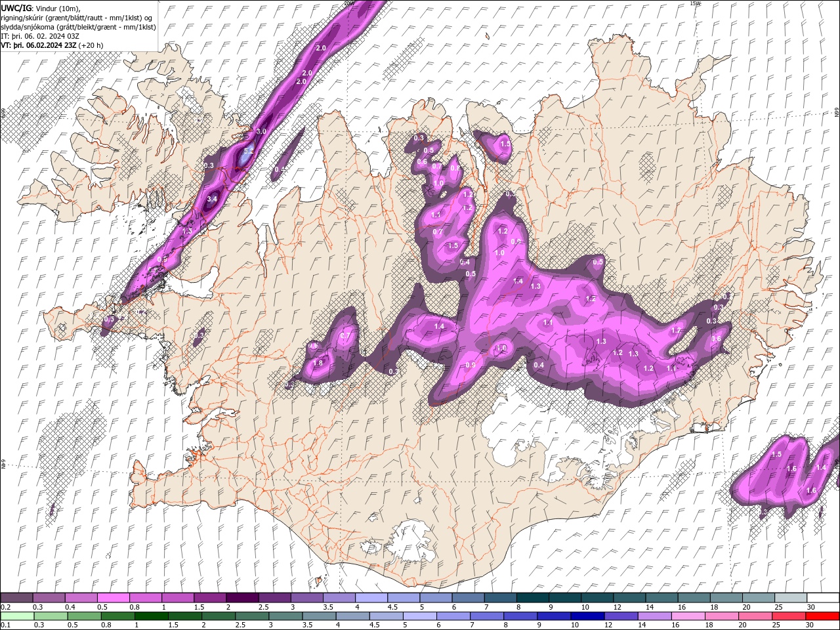This screenshot has height=630, width=840.
Task: Select the navy blue 10–12 swatch in lower legend
Action: click(587, 616)
